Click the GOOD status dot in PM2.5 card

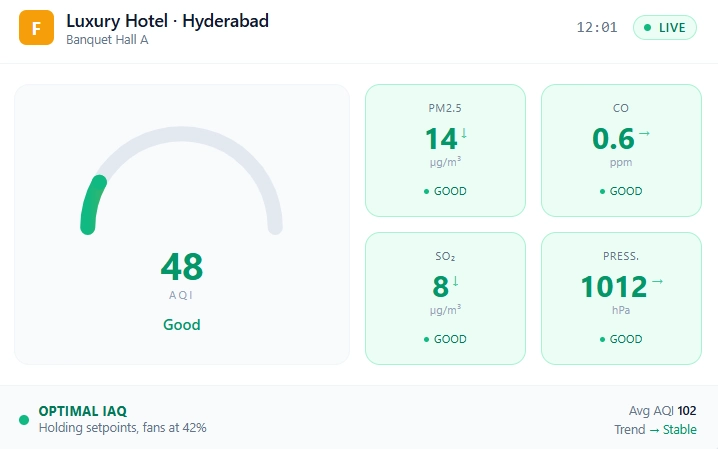pyautogui.click(x=426, y=191)
